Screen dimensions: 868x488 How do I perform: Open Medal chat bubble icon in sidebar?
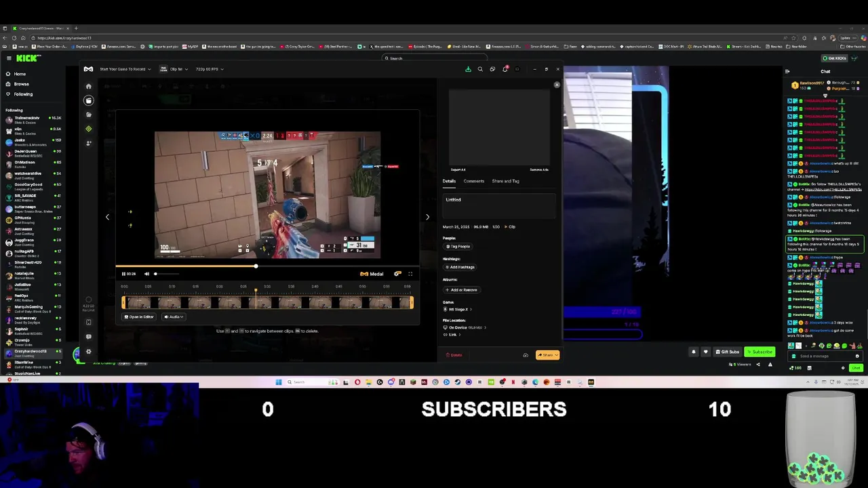click(x=88, y=336)
